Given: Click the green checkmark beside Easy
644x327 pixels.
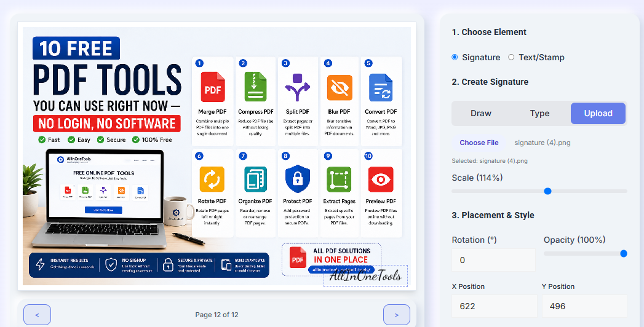Looking at the screenshot, I should point(71,140).
